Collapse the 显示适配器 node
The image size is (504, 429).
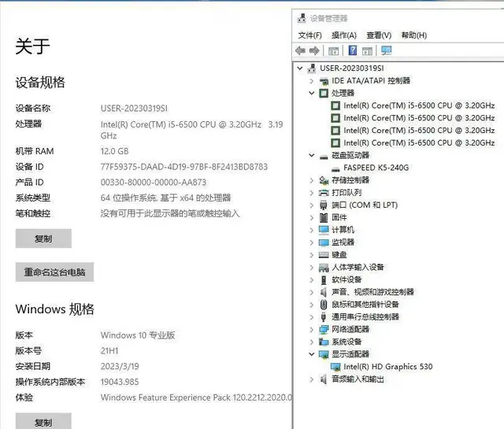(x=311, y=354)
